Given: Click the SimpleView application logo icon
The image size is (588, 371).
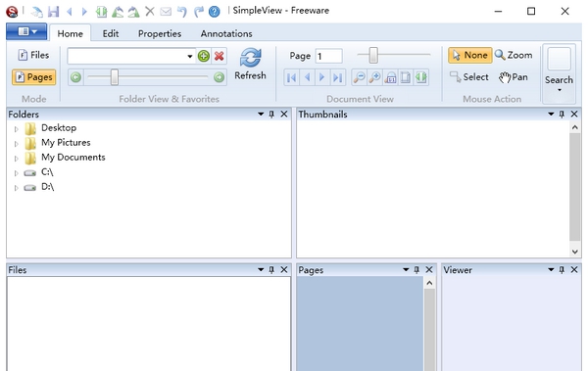Looking at the screenshot, I should [x=12, y=12].
